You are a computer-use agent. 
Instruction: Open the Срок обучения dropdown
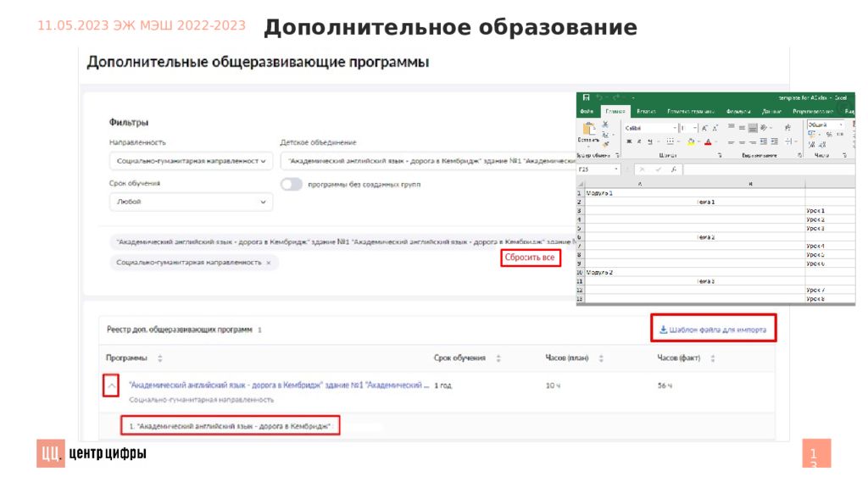[x=191, y=202]
